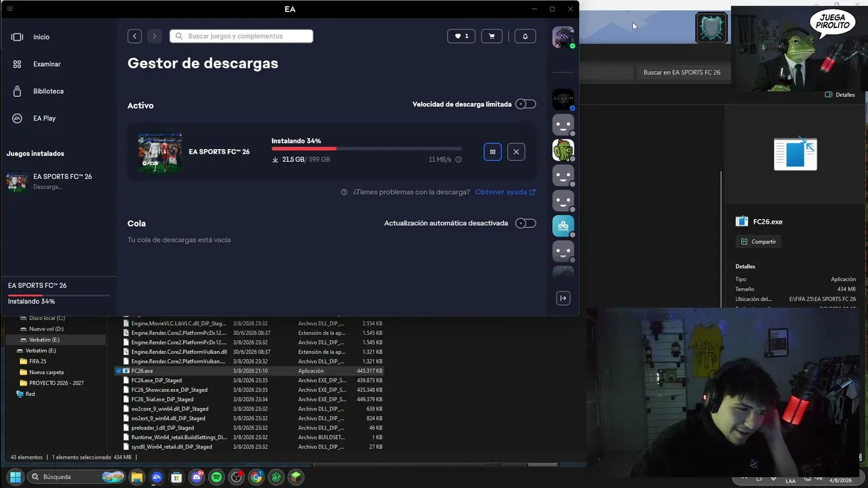Select Nuevo vol (D:) in Explorer tree
The height and width of the screenshot is (488, 868).
coord(45,329)
